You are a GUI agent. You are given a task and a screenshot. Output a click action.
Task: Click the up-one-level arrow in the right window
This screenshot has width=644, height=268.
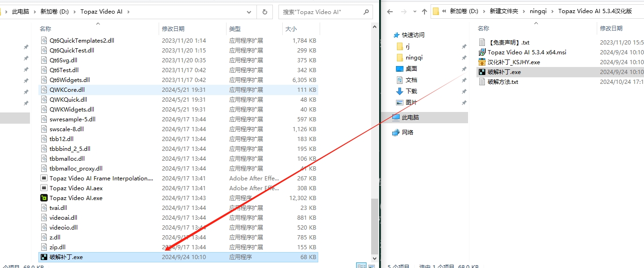(424, 12)
